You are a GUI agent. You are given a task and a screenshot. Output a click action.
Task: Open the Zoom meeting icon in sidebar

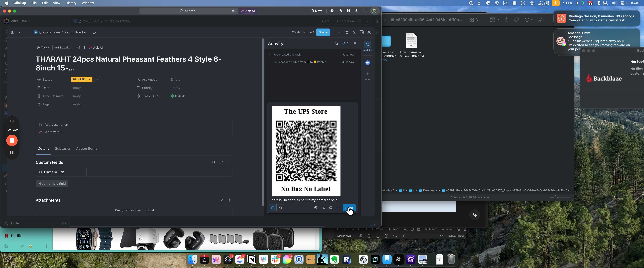click(368, 63)
